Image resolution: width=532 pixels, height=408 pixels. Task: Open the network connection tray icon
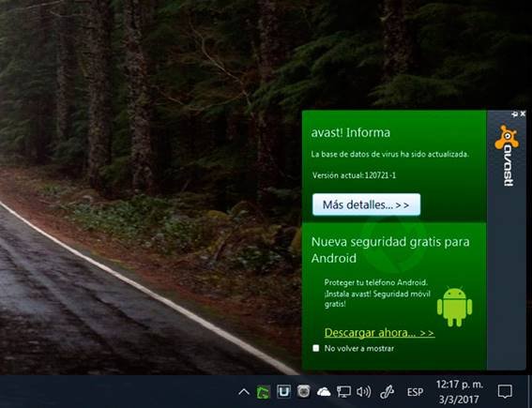[343, 392]
